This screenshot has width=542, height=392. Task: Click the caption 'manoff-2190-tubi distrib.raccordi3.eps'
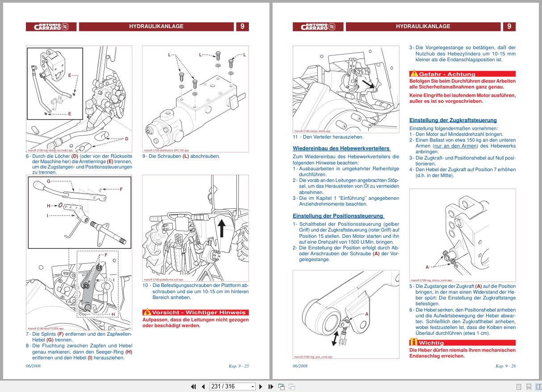50,151
